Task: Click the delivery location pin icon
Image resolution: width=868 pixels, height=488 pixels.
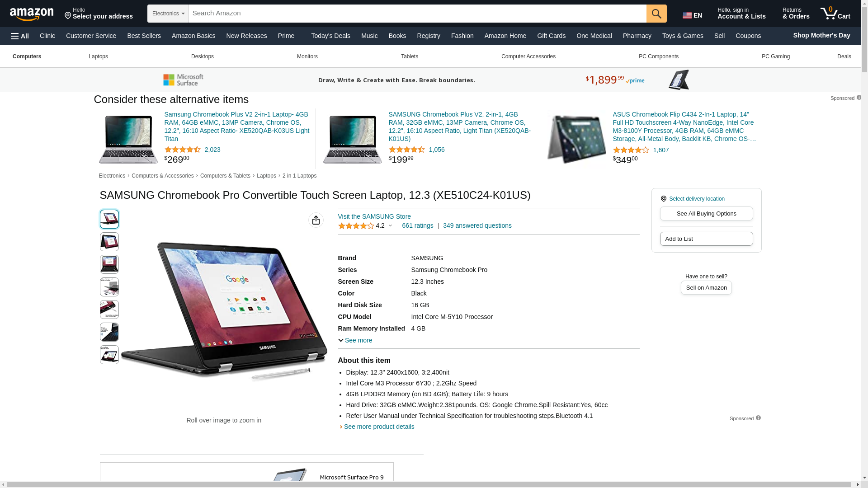Action: tap(664, 199)
